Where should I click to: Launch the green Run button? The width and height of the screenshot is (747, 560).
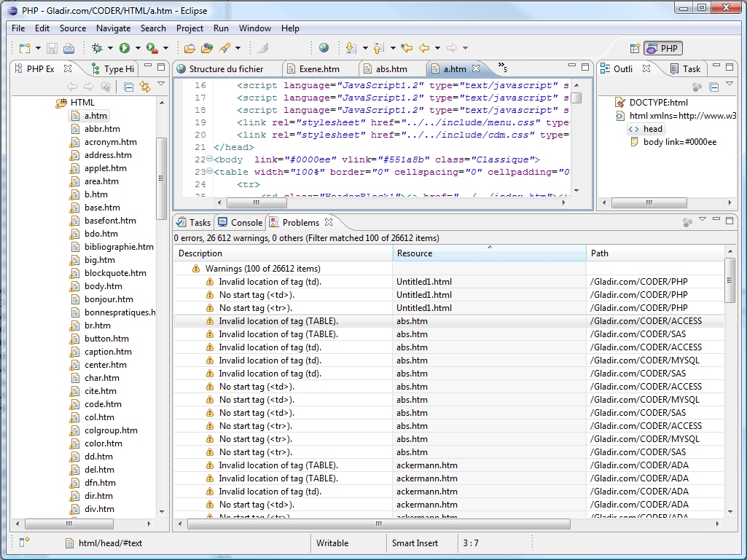[125, 48]
